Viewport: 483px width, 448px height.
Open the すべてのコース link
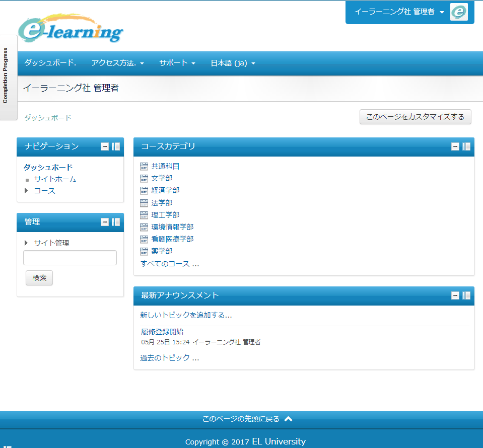coord(166,263)
